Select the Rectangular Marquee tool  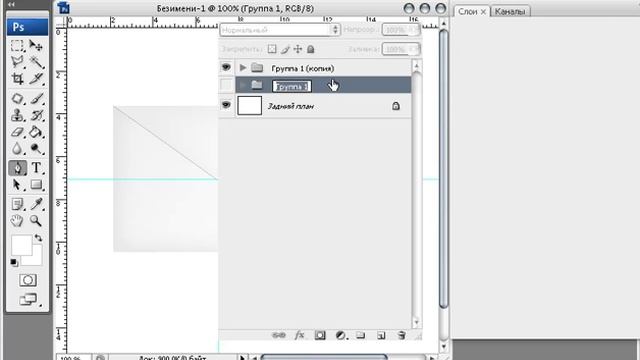[x=17, y=46]
